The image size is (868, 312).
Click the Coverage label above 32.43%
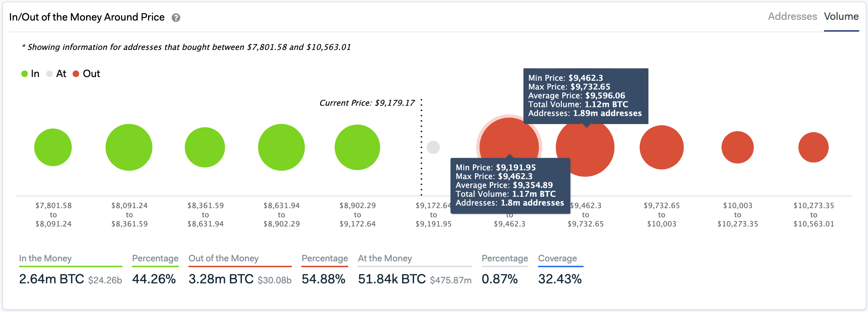[558, 258]
